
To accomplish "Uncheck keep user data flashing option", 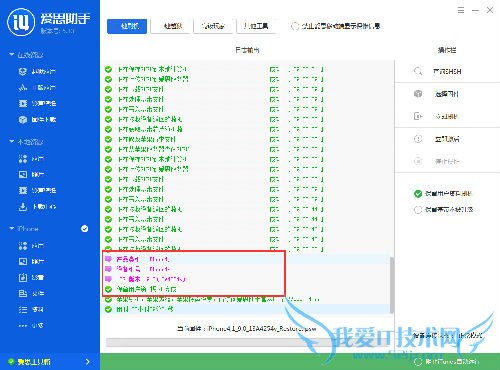I will point(418,194).
